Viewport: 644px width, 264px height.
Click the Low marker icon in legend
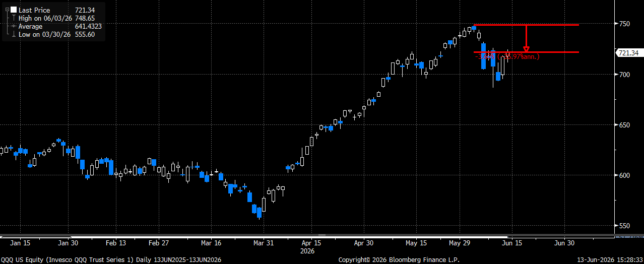(14, 34)
